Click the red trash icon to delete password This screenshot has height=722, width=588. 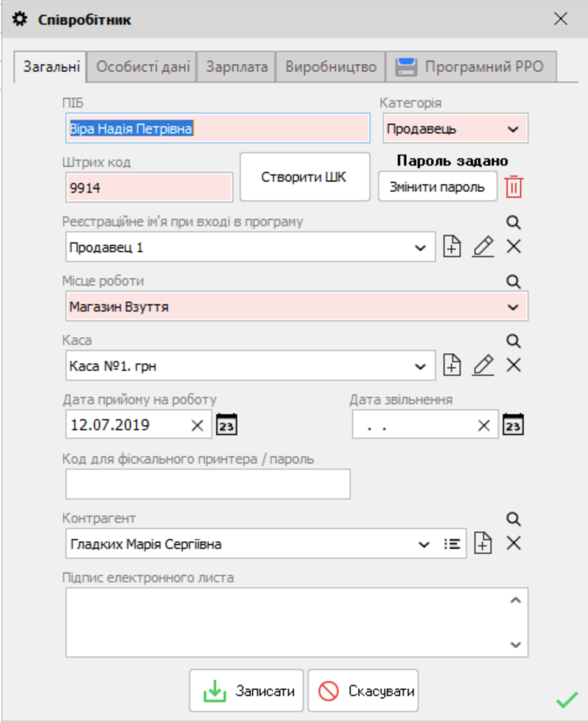click(x=513, y=187)
